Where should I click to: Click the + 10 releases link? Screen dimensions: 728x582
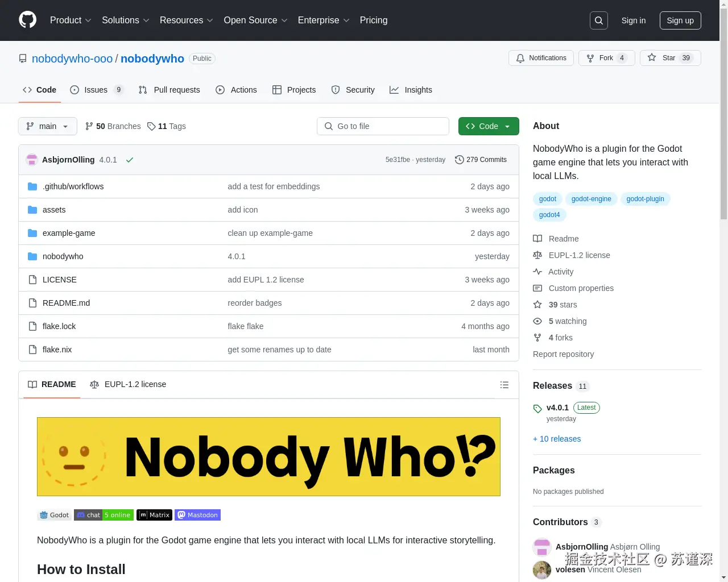tap(557, 439)
